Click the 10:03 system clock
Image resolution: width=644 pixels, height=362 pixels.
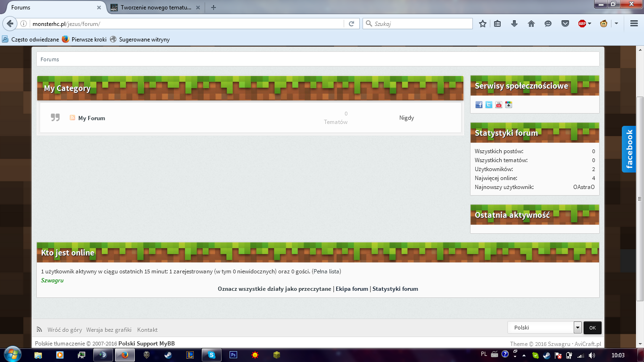618,355
